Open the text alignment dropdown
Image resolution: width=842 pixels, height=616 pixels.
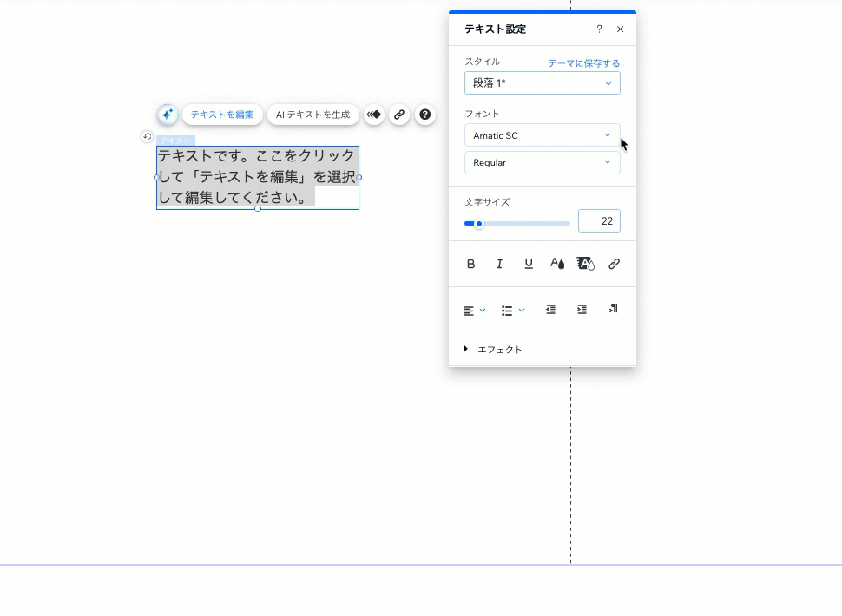[474, 311]
